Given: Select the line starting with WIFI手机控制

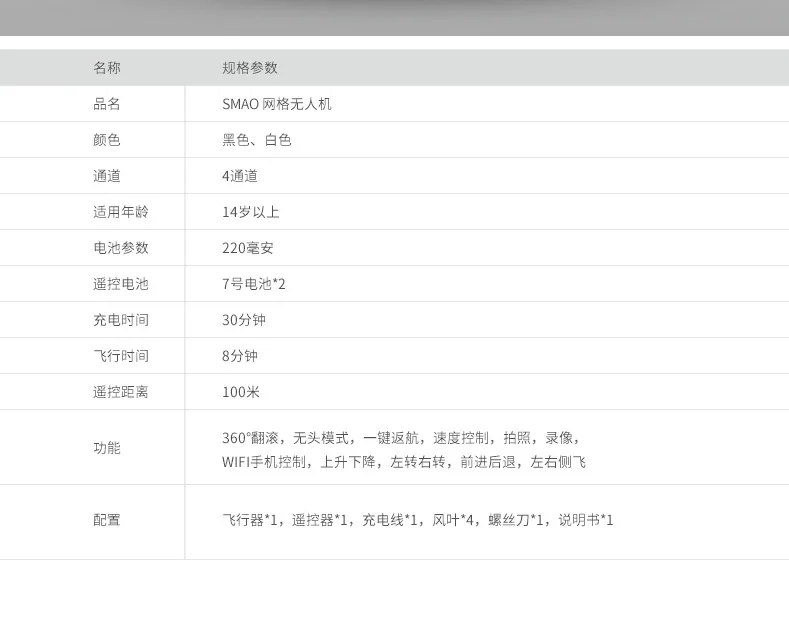Looking at the screenshot, I should [404, 461].
